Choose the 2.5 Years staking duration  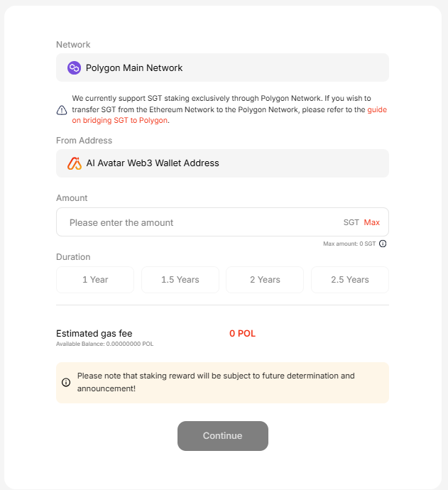350,280
